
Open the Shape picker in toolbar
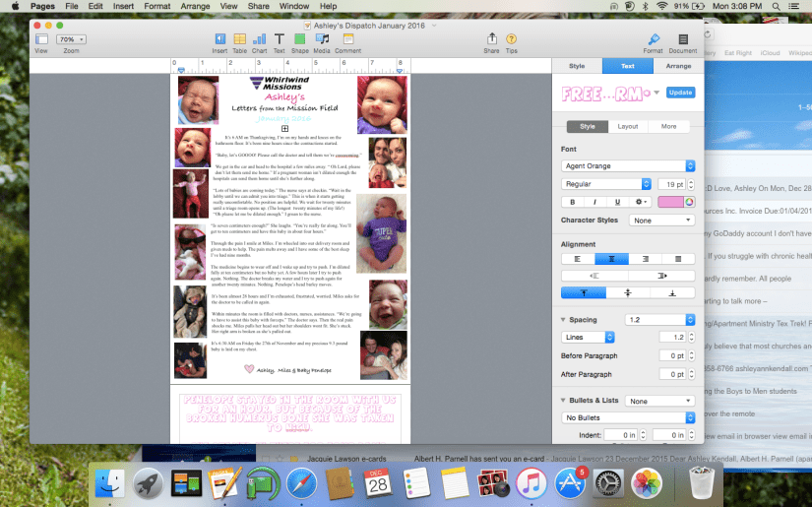[x=300, y=38]
